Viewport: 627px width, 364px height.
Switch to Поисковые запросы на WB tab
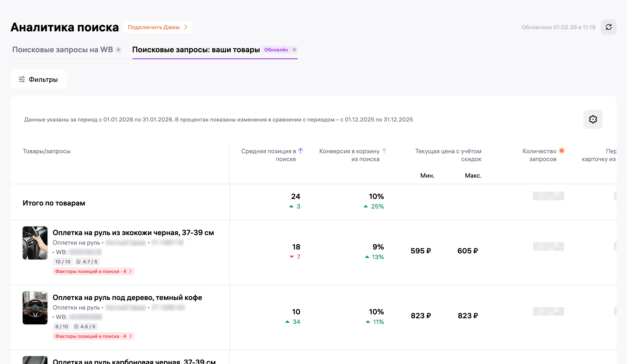tap(62, 50)
